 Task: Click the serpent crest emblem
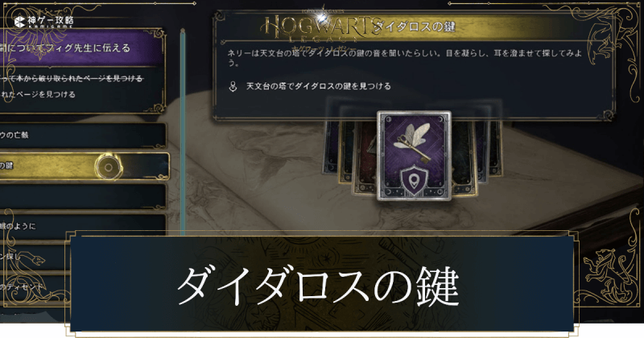(26, 264)
